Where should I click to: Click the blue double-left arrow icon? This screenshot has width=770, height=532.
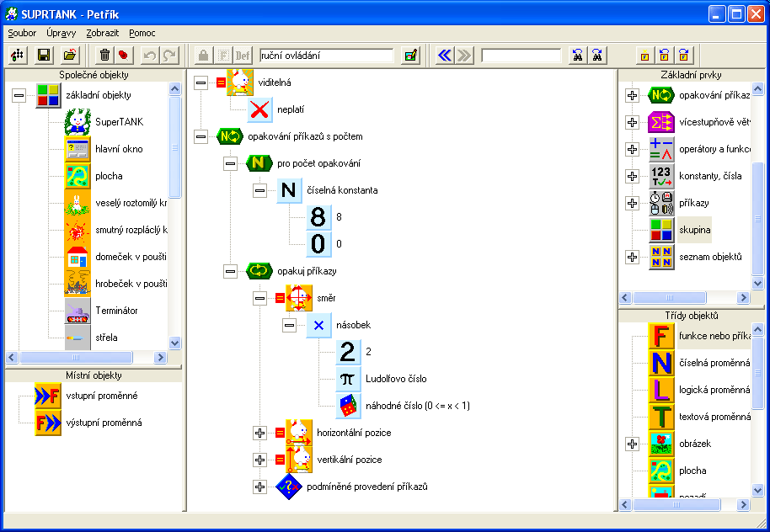(444, 56)
